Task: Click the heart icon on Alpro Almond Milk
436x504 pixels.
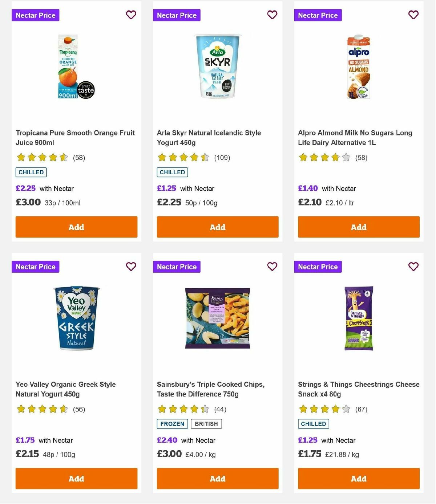Action: click(413, 15)
